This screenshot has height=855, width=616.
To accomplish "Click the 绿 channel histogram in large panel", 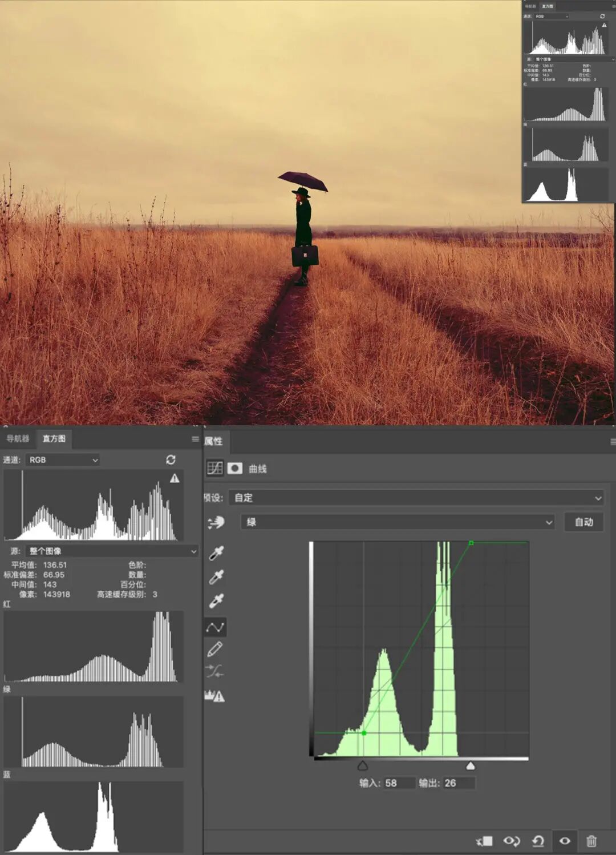I will click(94, 732).
